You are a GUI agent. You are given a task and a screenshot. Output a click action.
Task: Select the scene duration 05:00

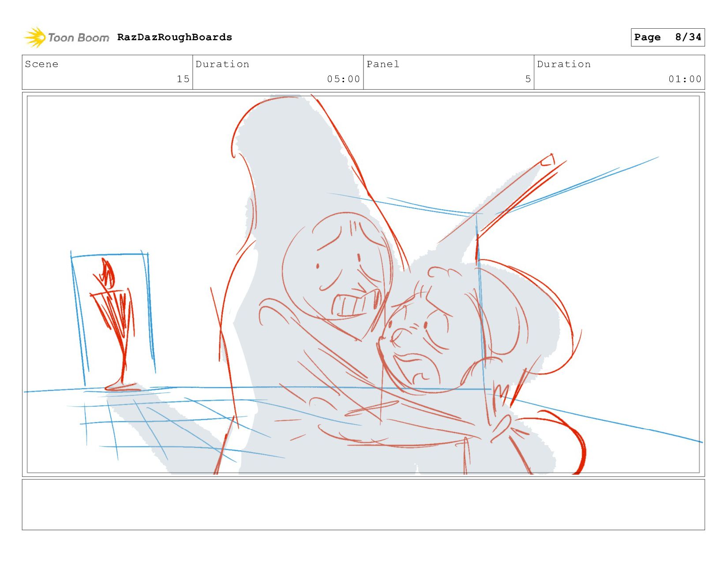(x=343, y=79)
